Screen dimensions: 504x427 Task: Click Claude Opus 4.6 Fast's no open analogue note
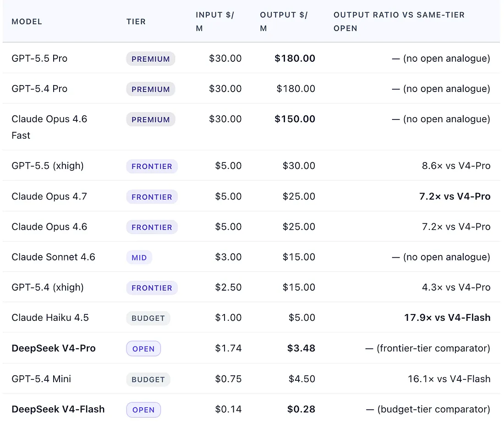[x=441, y=119]
